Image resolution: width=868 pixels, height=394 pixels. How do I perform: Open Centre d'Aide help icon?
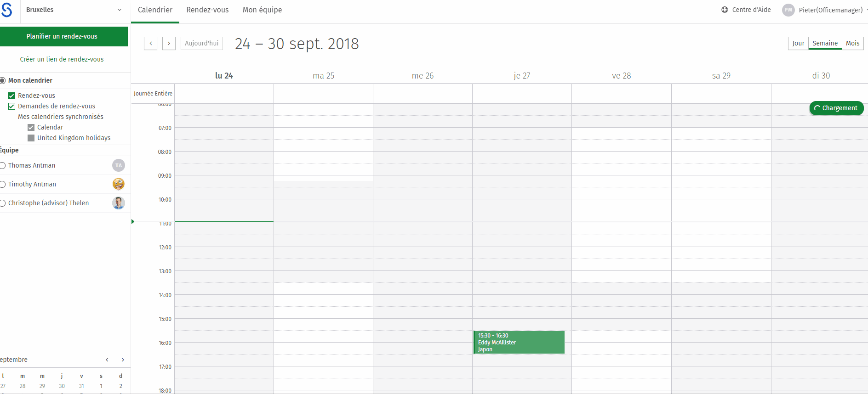(725, 10)
